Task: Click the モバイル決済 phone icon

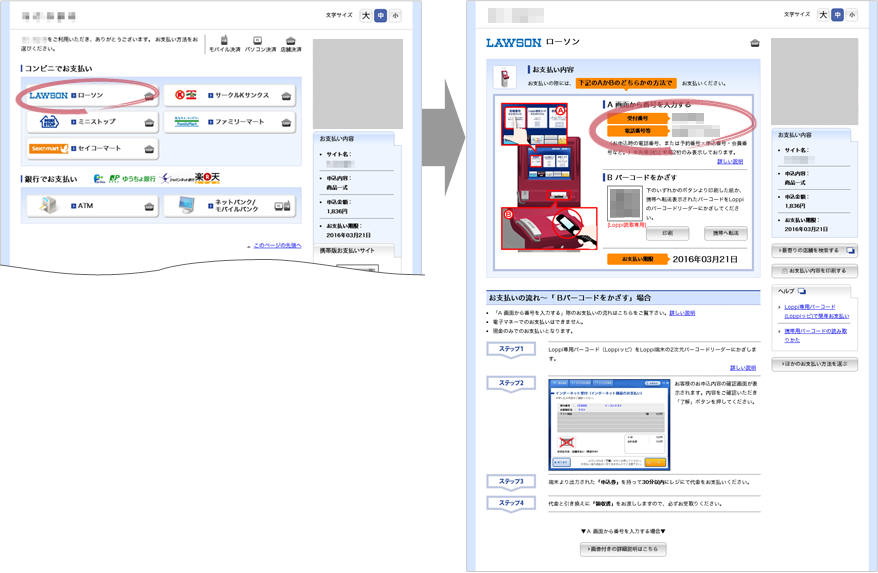Action: pyautogui.click(x=224, y=40)
